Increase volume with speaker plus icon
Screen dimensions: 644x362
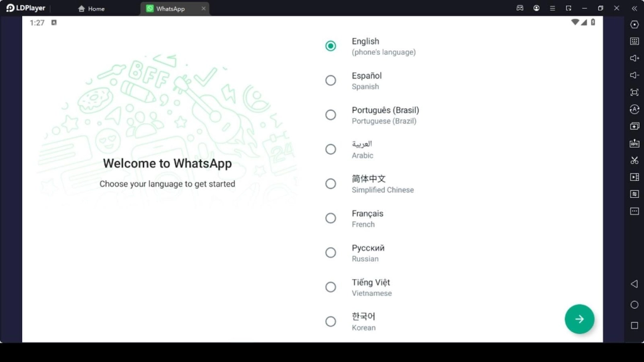click(x=634, y=58)
